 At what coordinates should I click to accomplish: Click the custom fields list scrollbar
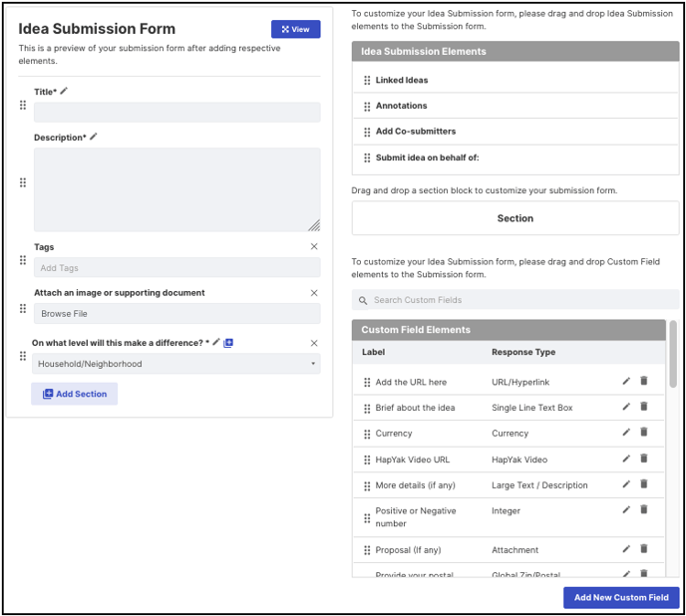673,355
